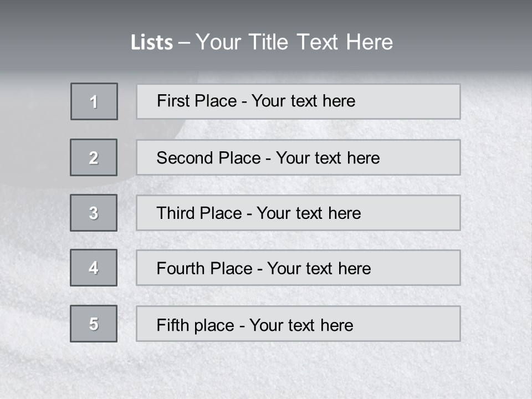Select the number 2 box

pos(94,157)
